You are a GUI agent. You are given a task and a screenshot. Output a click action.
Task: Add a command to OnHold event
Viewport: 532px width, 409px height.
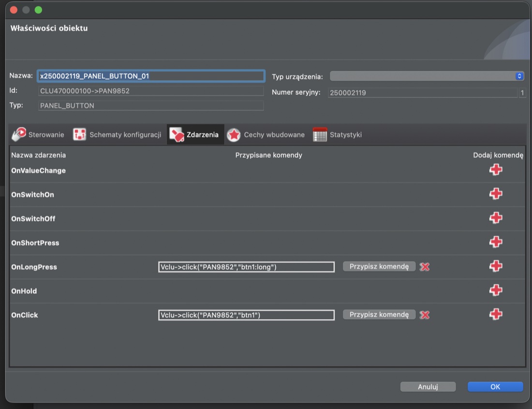tap(496, 290)
